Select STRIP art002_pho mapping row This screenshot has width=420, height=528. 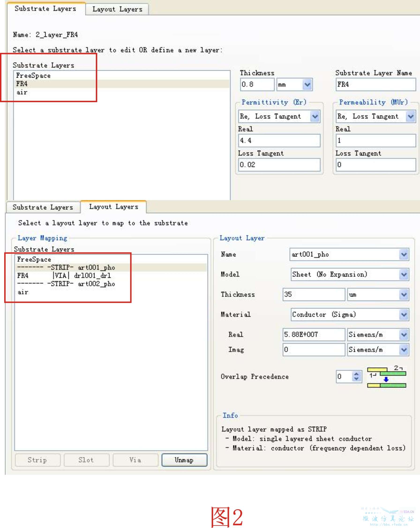click(x=111, y=284)
